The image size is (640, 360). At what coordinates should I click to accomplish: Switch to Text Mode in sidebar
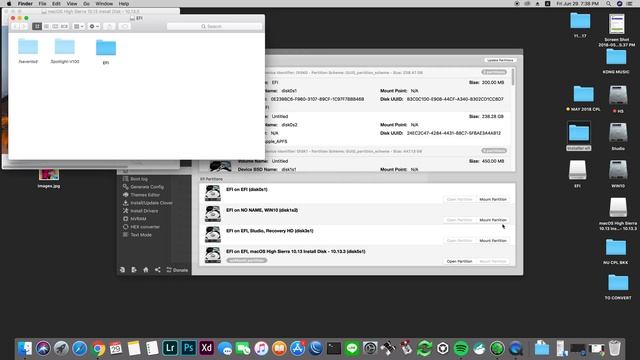pyautogui.click(x=137, y=235)
